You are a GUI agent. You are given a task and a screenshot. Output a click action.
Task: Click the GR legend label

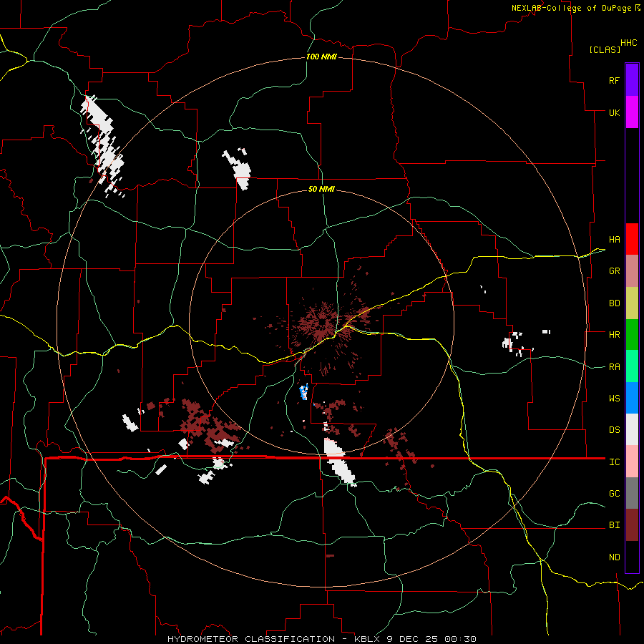tap(614, 271)
